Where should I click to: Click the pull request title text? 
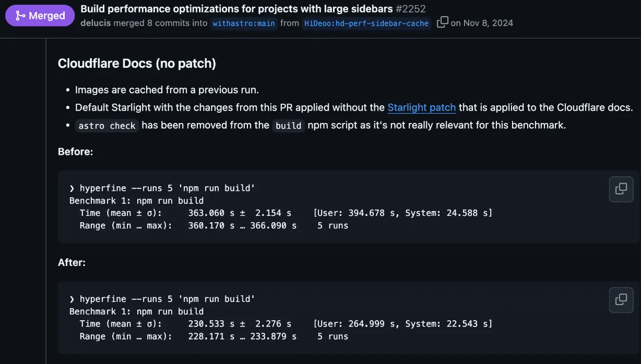[236, 9]
